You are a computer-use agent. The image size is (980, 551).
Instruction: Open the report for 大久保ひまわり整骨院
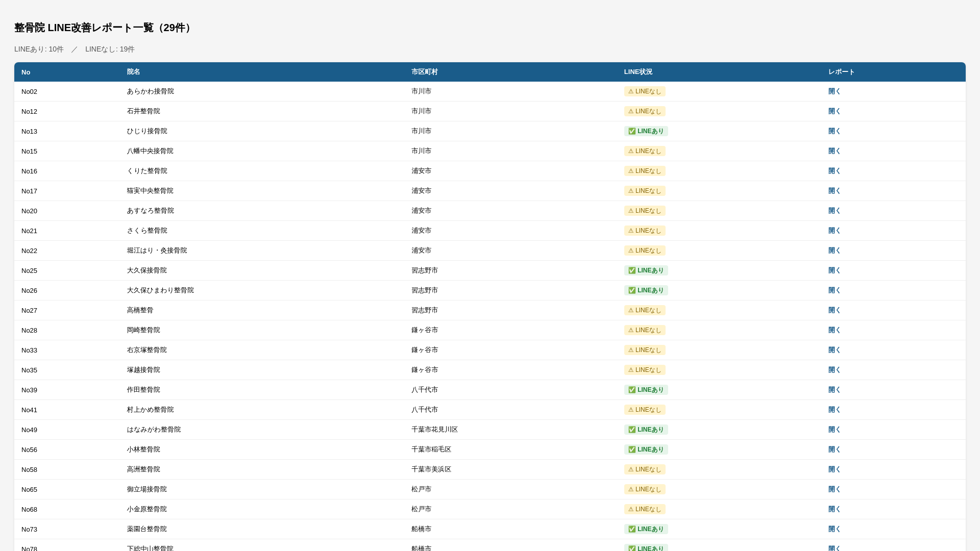[x=834, y=290]
